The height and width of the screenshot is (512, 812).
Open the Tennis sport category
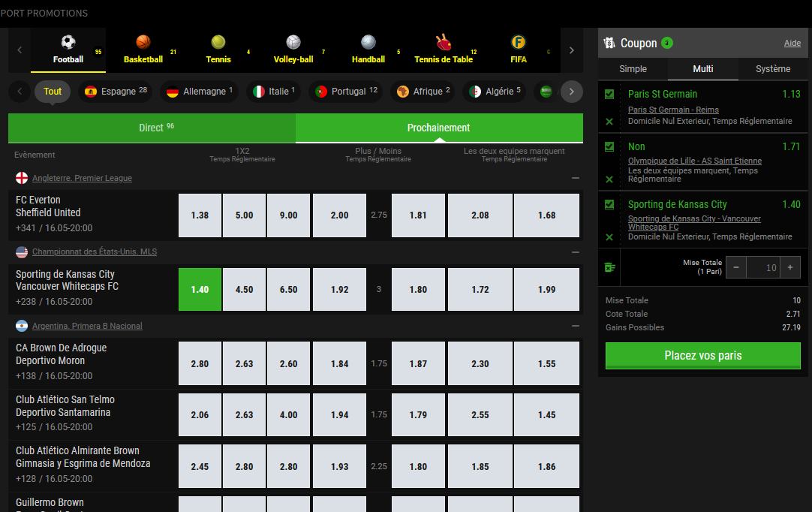[x=218, y=43]
